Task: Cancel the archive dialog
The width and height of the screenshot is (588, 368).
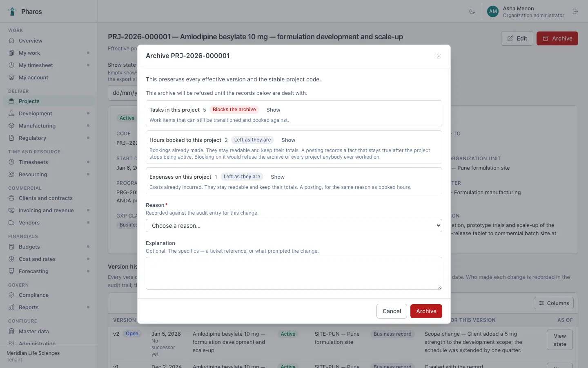Action: 392,311
